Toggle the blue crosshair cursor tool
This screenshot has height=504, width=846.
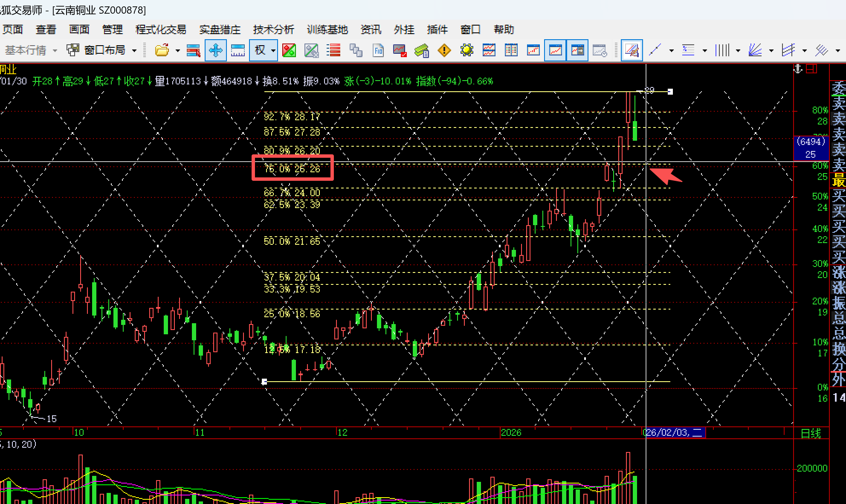click(x=215, y=50)
